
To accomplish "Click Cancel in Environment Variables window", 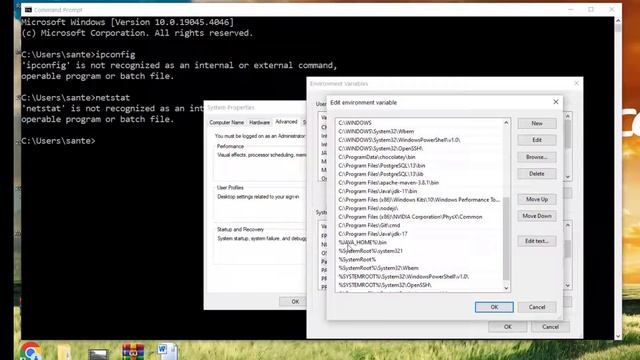I will (550, 327).
